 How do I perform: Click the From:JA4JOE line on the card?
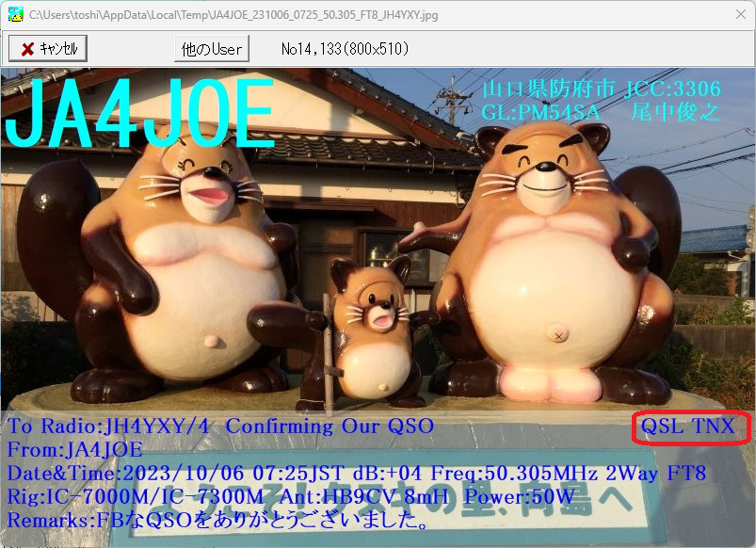[x=71, y=450]
